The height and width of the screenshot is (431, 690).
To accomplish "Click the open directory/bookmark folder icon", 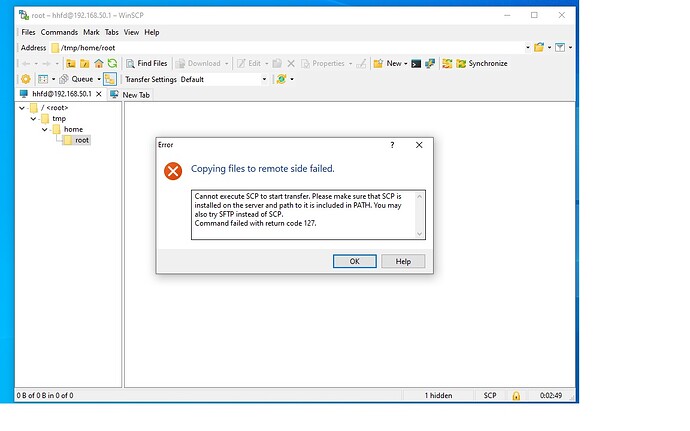I will tap(539, 47).
